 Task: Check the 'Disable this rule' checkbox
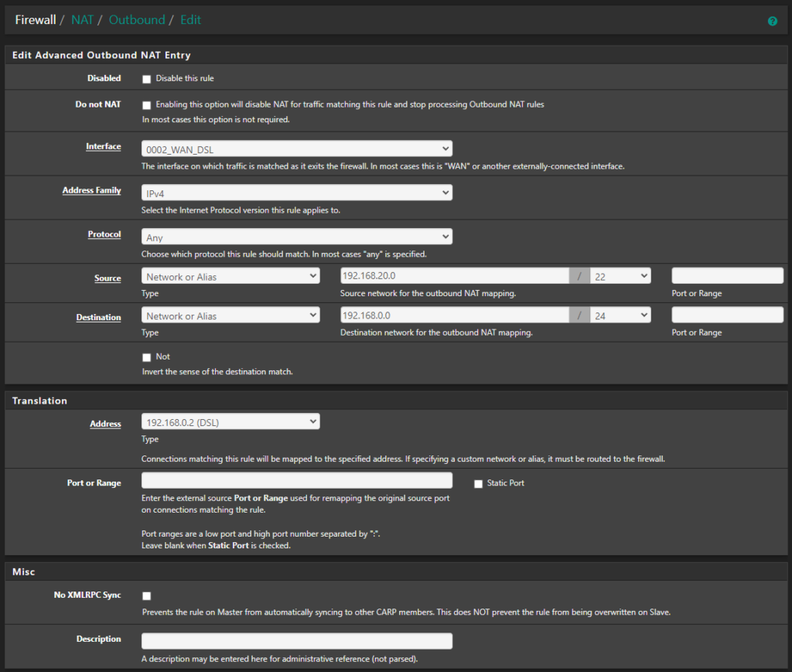tap(146, 78)
